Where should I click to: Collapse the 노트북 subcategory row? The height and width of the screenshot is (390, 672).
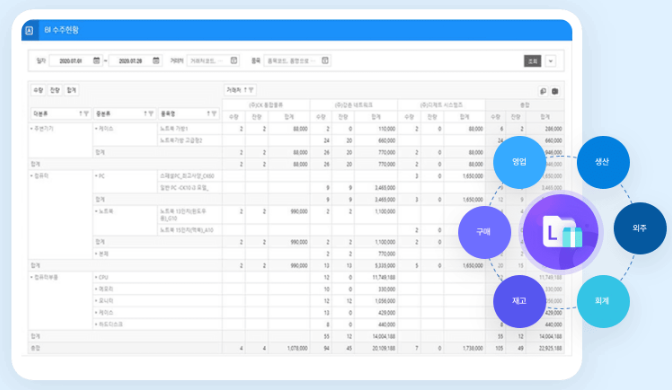96,211
